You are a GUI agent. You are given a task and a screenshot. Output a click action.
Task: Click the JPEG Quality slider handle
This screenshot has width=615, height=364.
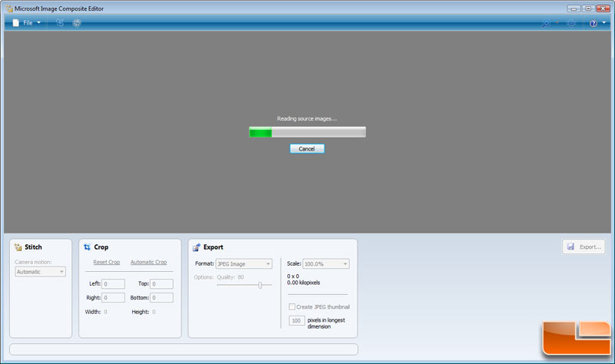click(260, 285)
